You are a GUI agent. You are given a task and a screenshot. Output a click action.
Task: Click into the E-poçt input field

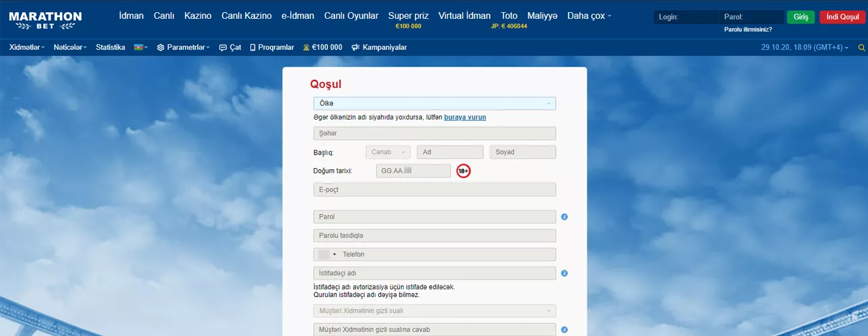pyautogui.click(x=434, y=190)
